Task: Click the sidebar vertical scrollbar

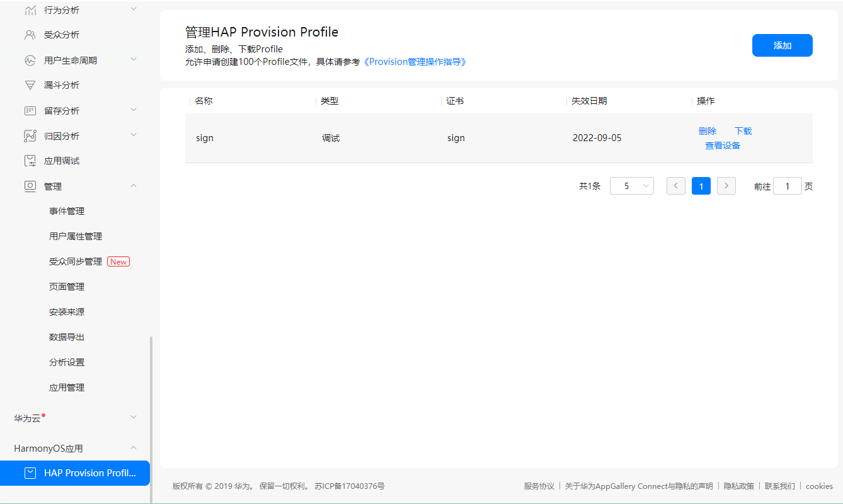Action: point(151,419)
